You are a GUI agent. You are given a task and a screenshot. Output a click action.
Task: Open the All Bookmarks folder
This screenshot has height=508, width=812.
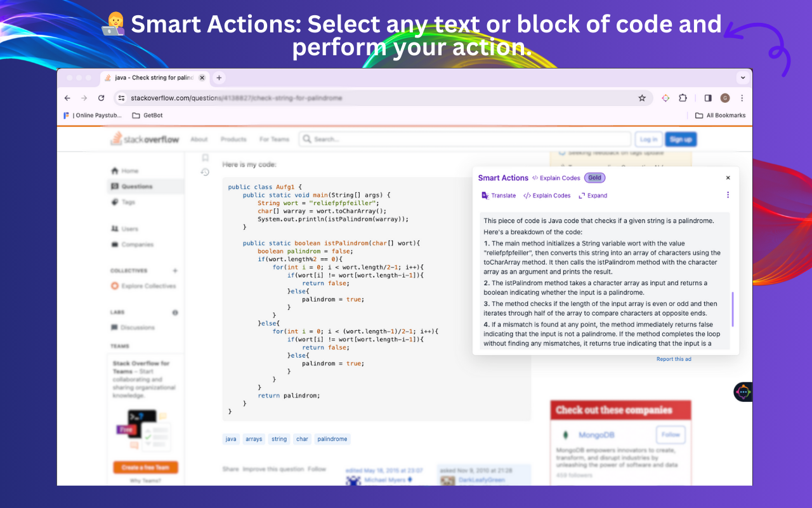(720, 116)
